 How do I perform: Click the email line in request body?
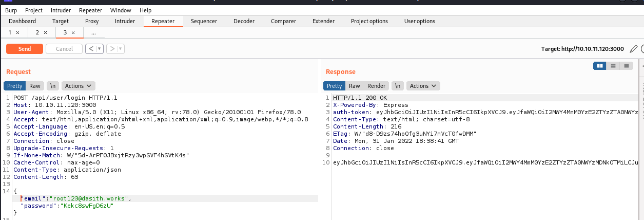point(76,198)
